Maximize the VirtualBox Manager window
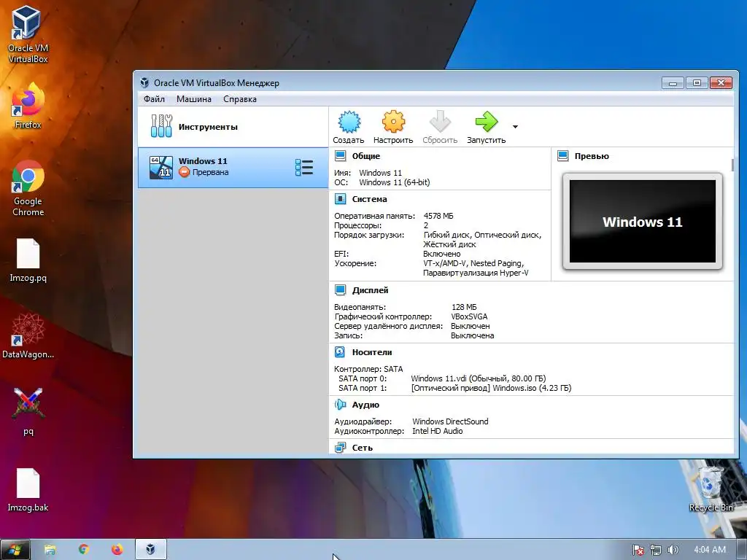The image size is (747, 560). pyautogui.click(x=697, y=83)
